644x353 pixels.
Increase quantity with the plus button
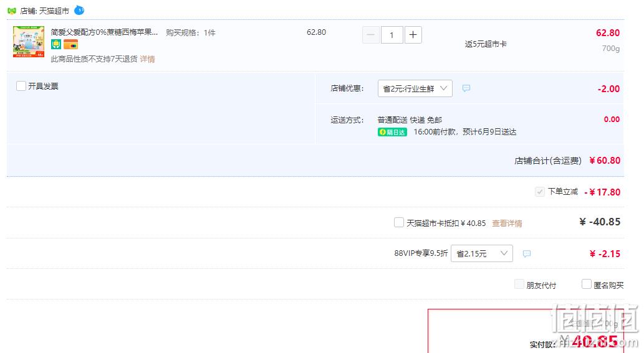click(413, 35)
